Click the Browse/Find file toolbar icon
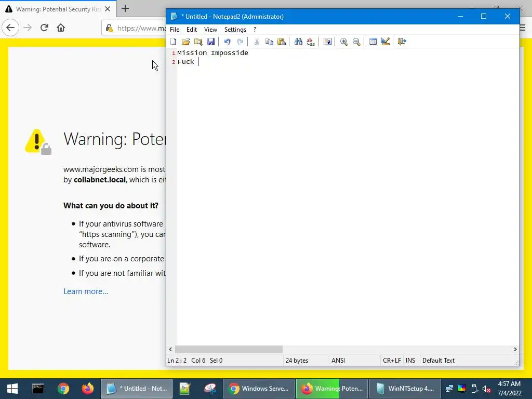The image size is (532, 399). pos(198,42)
